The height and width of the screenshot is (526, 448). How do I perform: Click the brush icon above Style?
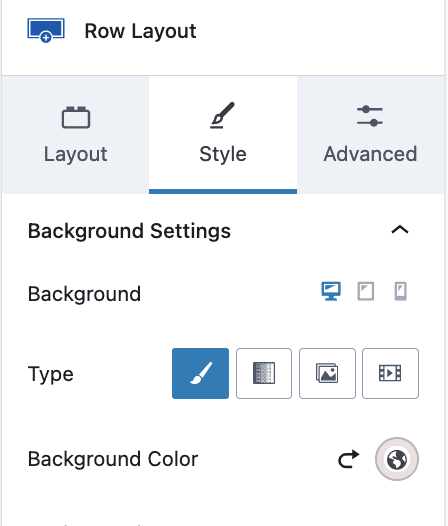(222, 115)
